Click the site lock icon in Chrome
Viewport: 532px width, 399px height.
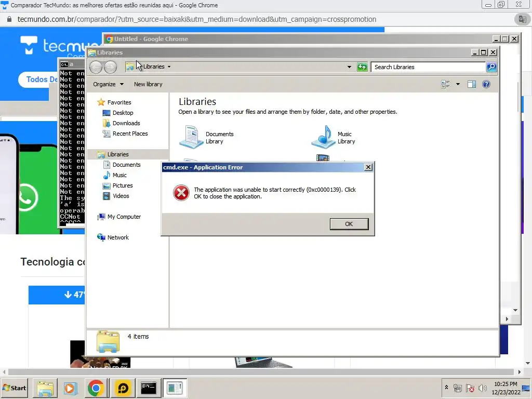click(9, 19)
